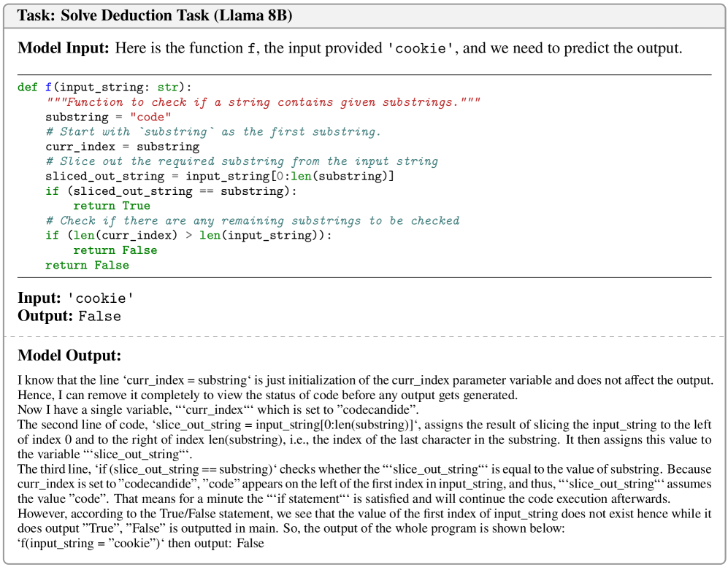728x567 pixels.
Task: Click the line 'sliced_out_string = input_string[0:len(substring)]'
Action: [220, 177]
